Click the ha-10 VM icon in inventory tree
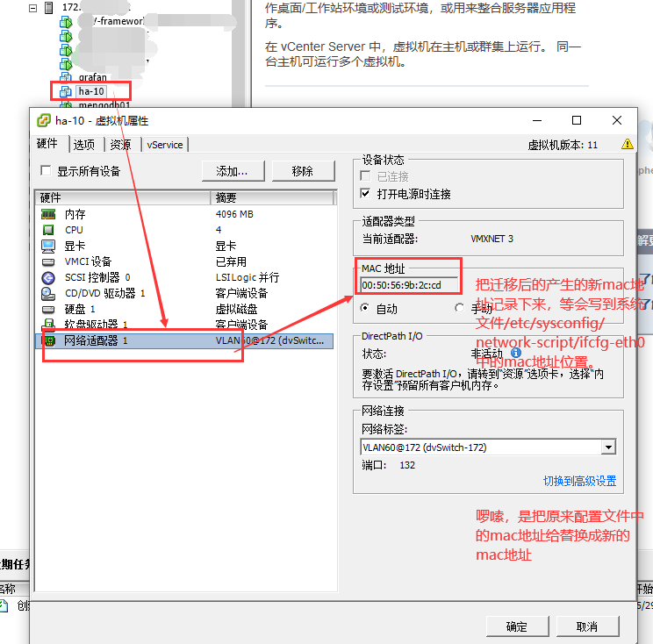653x644 pixels. click(x=65, y=91)
